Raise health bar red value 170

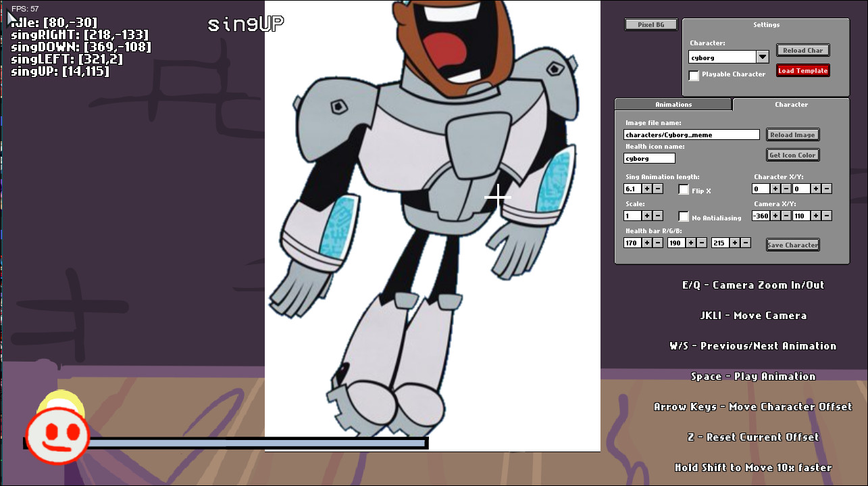(x=647, y=243)
